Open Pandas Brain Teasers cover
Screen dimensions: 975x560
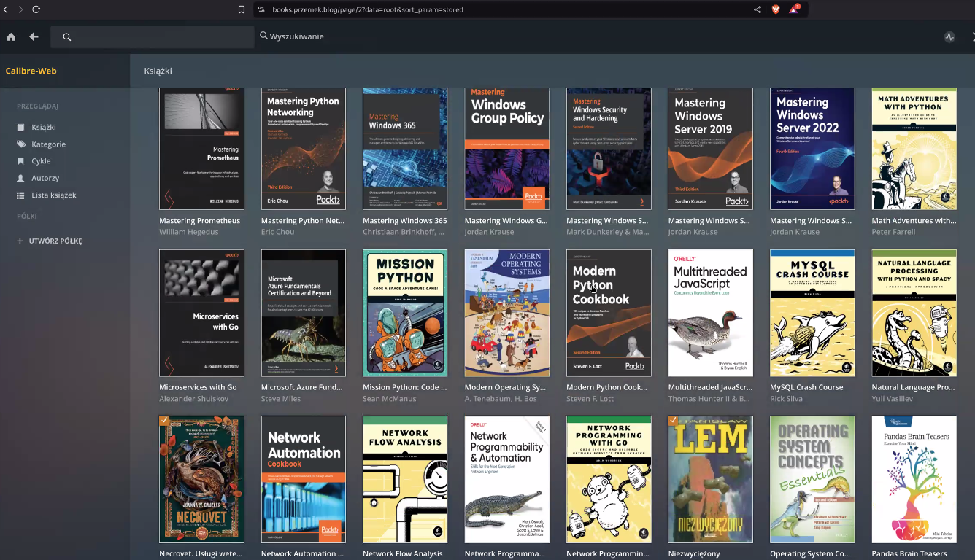tap(914, 479)
